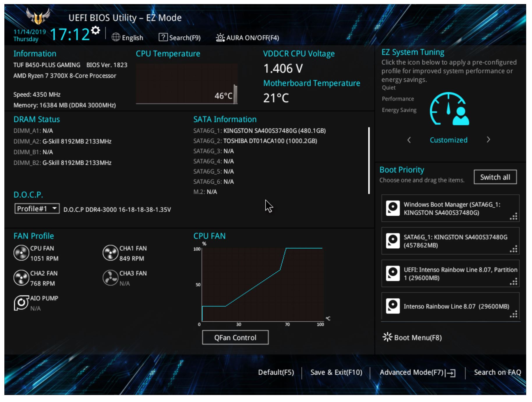
Task: Select the Windows Boot Manager disk icon
Action: click(x=393, y=208)
